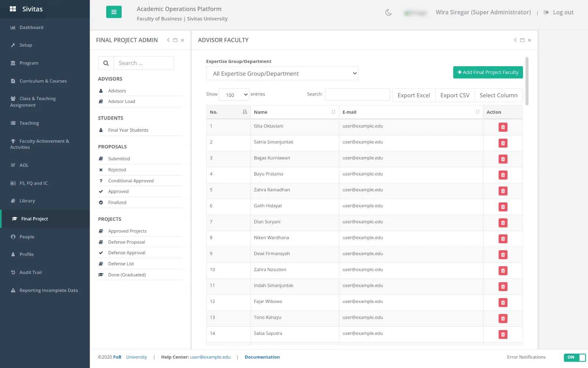Open Faculty Achievement & Activities section

(x=40, y=144)
